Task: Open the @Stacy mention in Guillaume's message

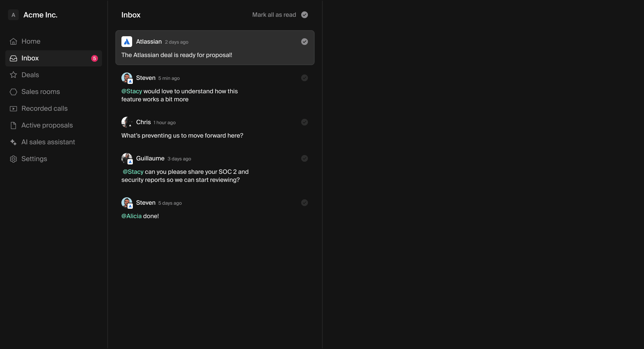Action: pos(133,171)
